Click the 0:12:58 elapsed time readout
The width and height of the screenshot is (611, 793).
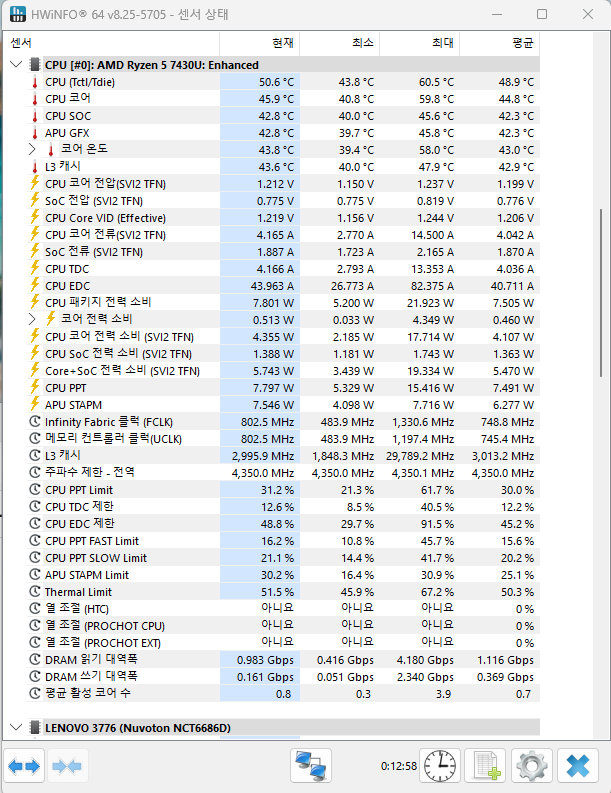coord(399,766)
